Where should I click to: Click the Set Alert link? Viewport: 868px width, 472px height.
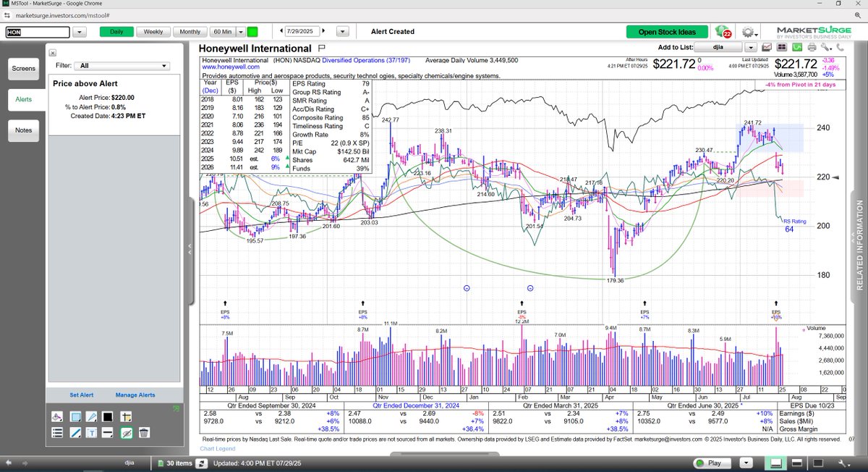(x=82, y=395)
